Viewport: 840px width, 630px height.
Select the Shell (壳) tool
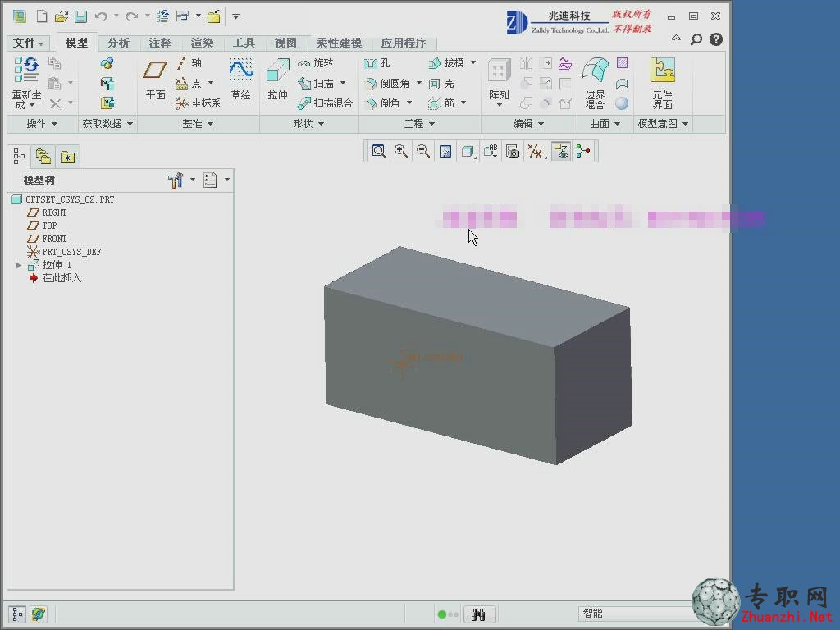coord(441,83)
